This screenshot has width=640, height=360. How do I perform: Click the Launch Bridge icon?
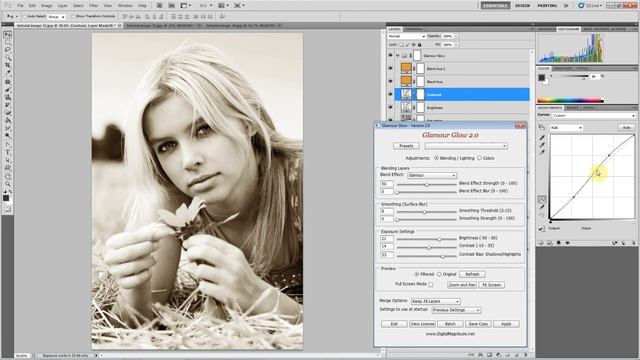pyautogui.click(x=160, y=6)
